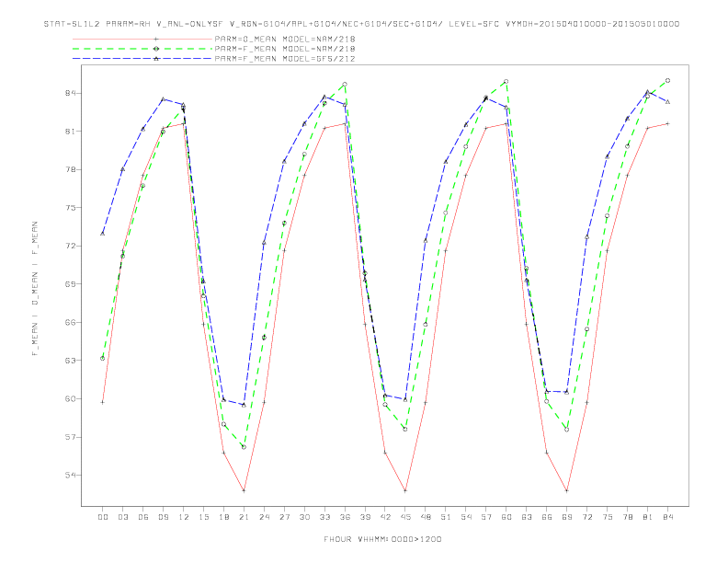Click x-axis tick label 27
This screenshot has width=728, height=563.
point(284,517)
